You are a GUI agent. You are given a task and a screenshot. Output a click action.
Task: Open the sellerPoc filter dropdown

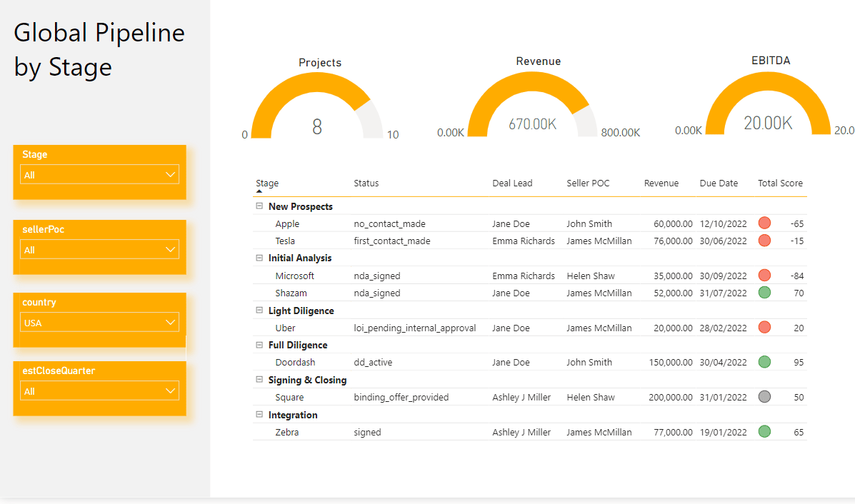99,250
